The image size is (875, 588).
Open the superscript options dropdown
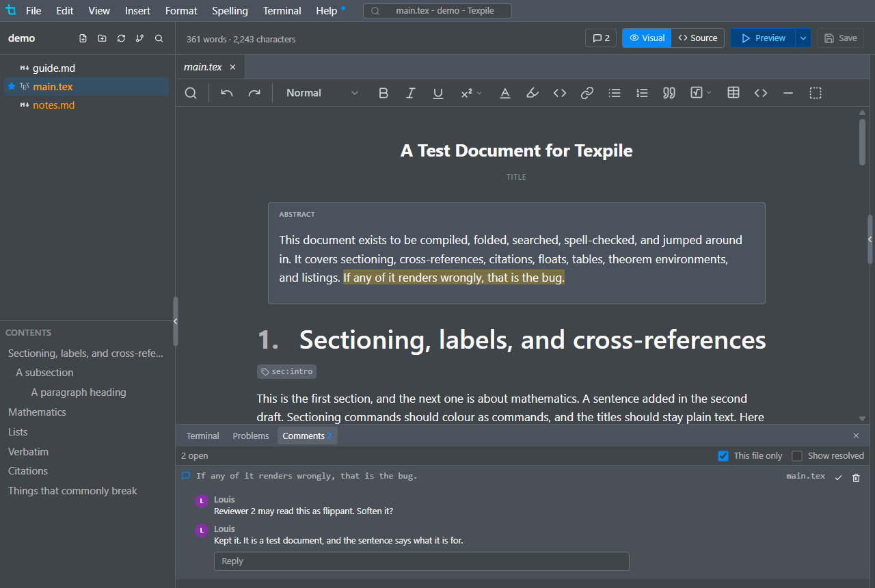pyautogui.click(x=471, y=93)
